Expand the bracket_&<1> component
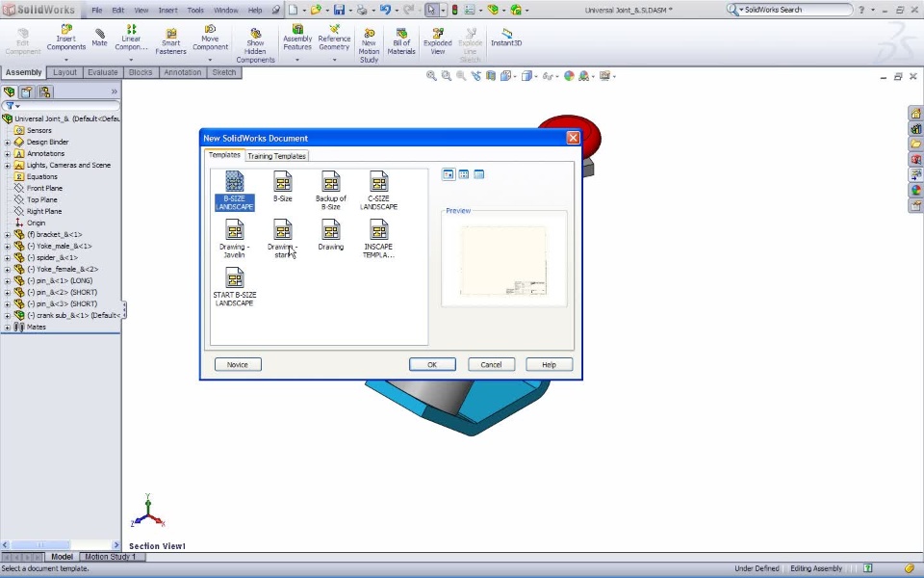Image resolution: width=924 pixels, height=578 pixels. pos(7,235)
